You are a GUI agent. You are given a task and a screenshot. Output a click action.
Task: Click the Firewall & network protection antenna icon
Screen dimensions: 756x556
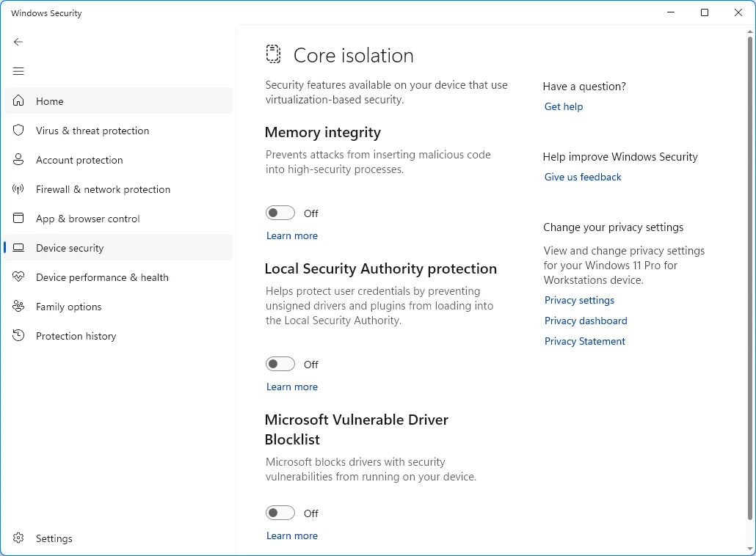[18, 189]
